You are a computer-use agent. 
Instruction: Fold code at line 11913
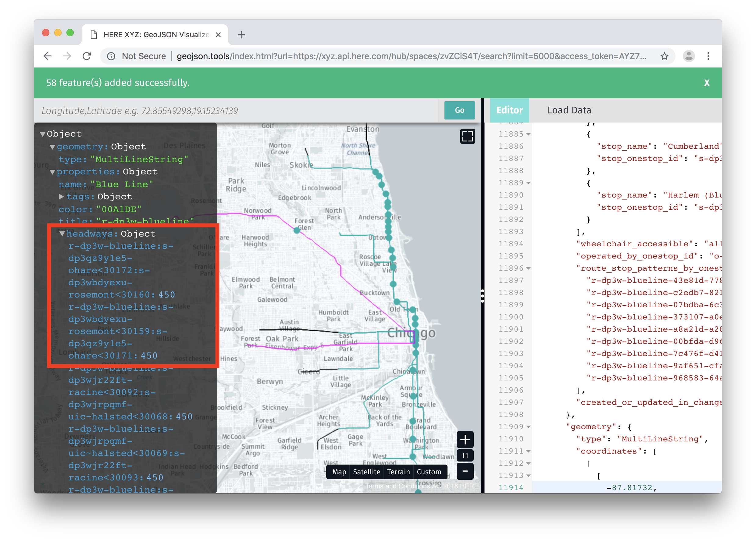pos(528,476)
